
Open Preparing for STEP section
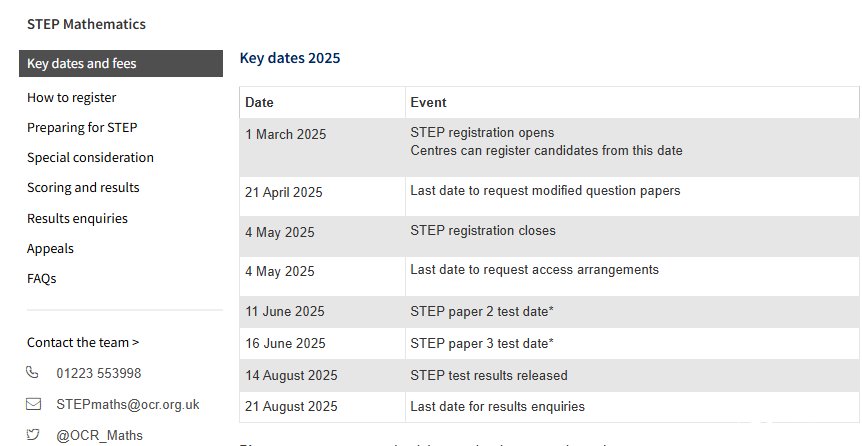82,128
